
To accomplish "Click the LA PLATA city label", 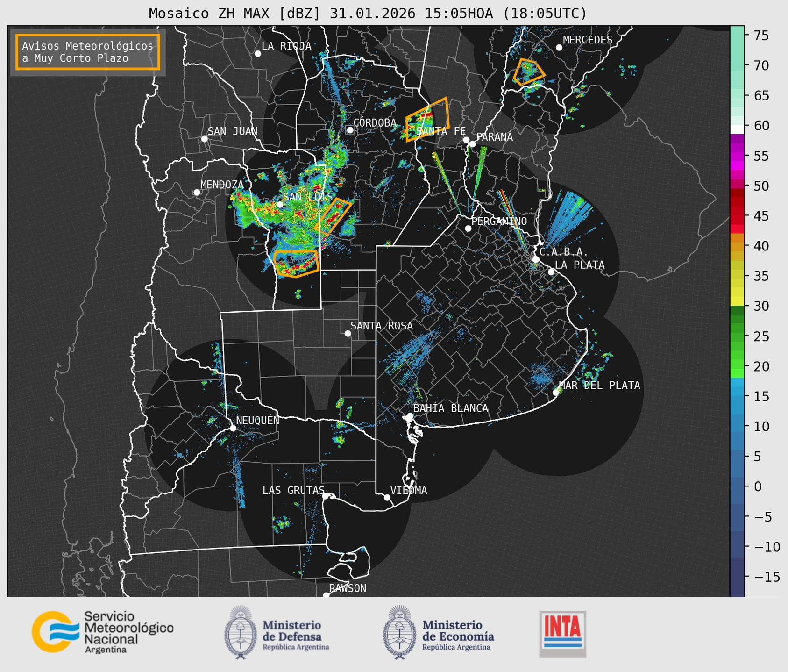I will click(580, 265).
